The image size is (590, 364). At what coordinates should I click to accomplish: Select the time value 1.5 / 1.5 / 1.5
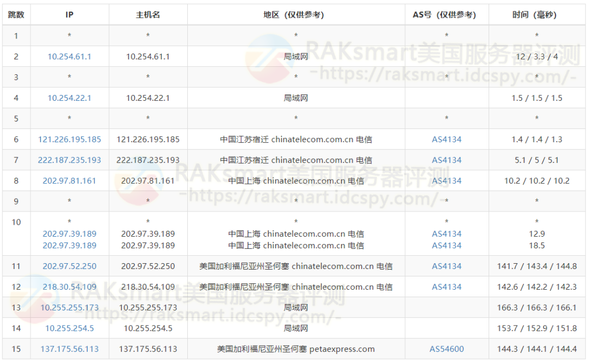click(x=537, y=98)
